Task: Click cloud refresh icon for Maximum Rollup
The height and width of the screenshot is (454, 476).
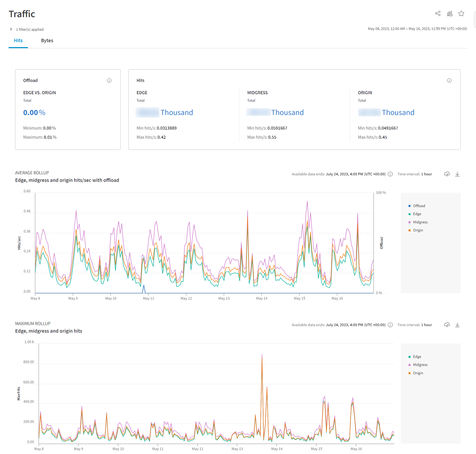Action: point(447,325)
